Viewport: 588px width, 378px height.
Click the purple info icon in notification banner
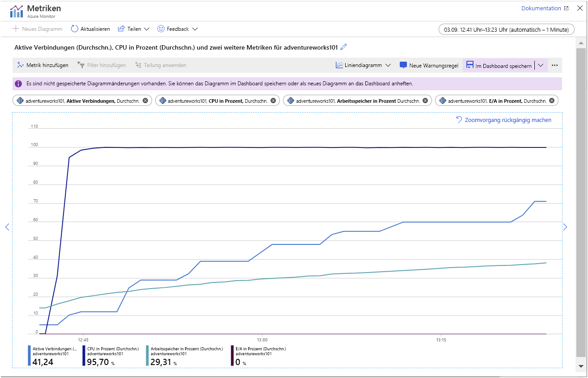(x=18, y=84)
